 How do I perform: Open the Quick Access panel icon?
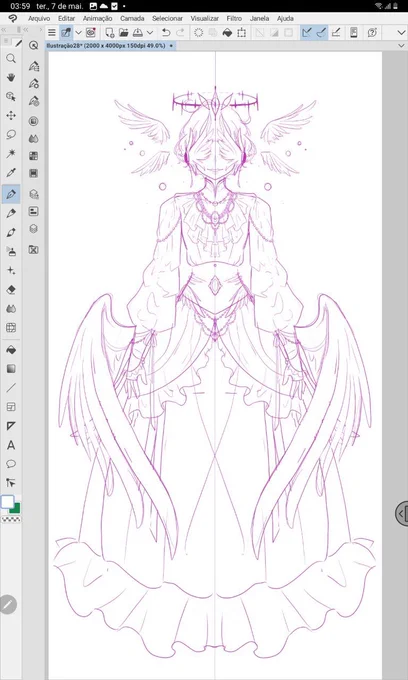(x=33, y=46)
